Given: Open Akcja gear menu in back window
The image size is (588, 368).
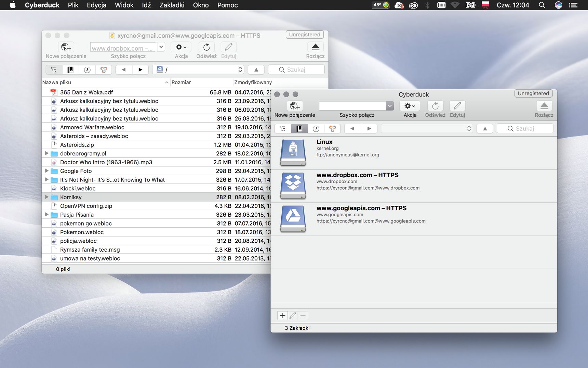Looking at the screenshot, I should tap(181, 47).
